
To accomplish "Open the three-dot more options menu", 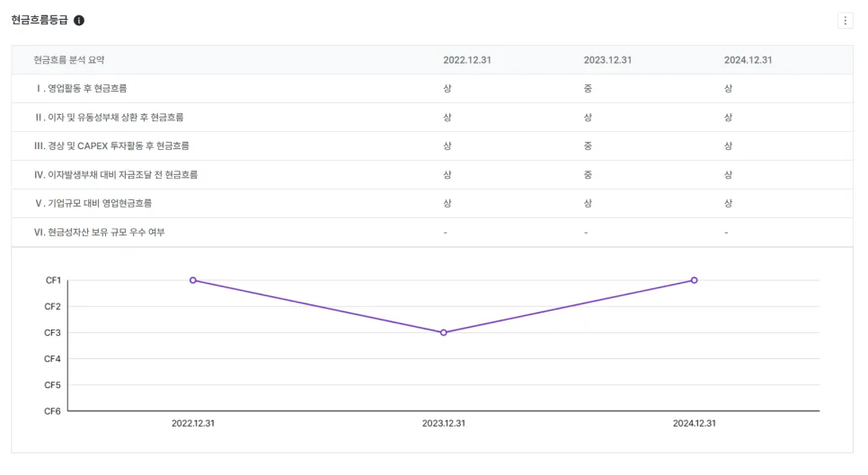I will [845, 21].
